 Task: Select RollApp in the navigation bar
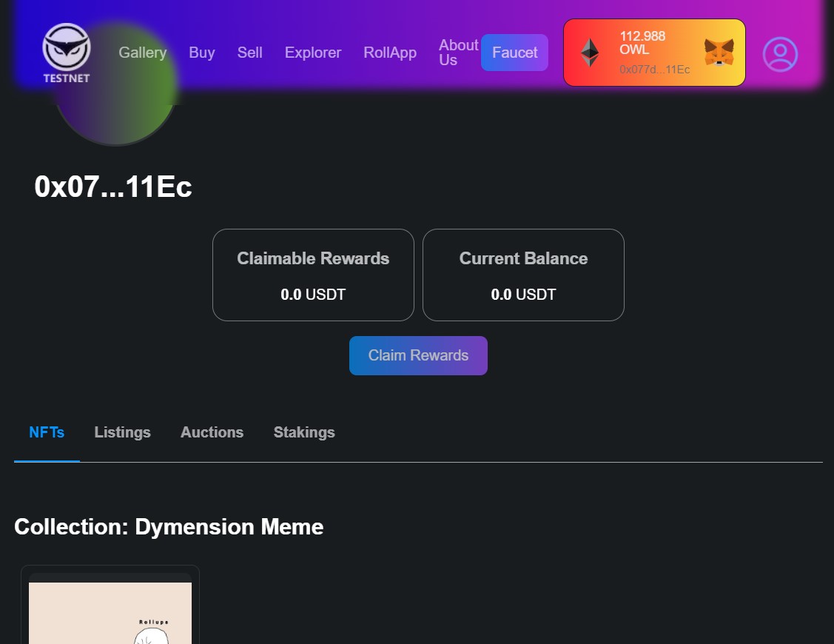[390, 53]
